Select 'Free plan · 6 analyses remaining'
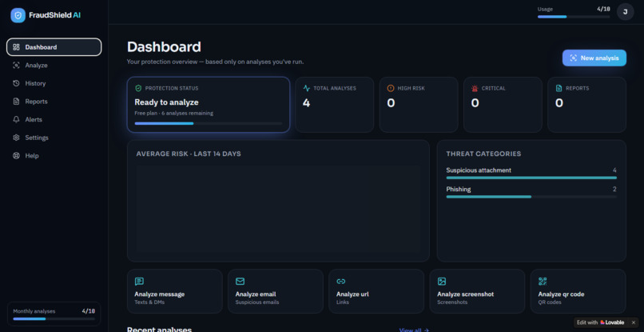Image resolution: width=644 pixels, height=332 pixels. click(x=173, y=113)
